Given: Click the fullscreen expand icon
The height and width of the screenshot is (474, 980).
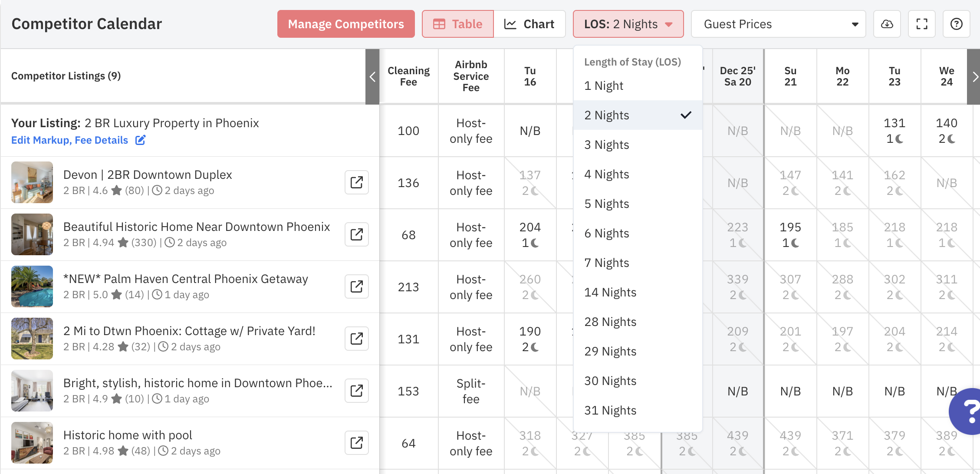Looking at the screenshot, I should pos(921,24).
